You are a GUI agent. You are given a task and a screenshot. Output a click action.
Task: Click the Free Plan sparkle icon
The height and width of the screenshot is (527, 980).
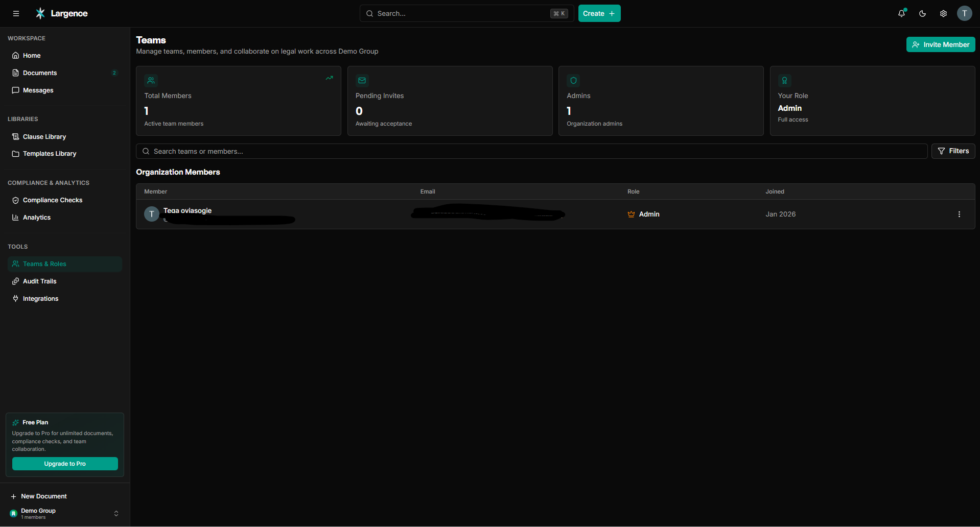[16, 422]
